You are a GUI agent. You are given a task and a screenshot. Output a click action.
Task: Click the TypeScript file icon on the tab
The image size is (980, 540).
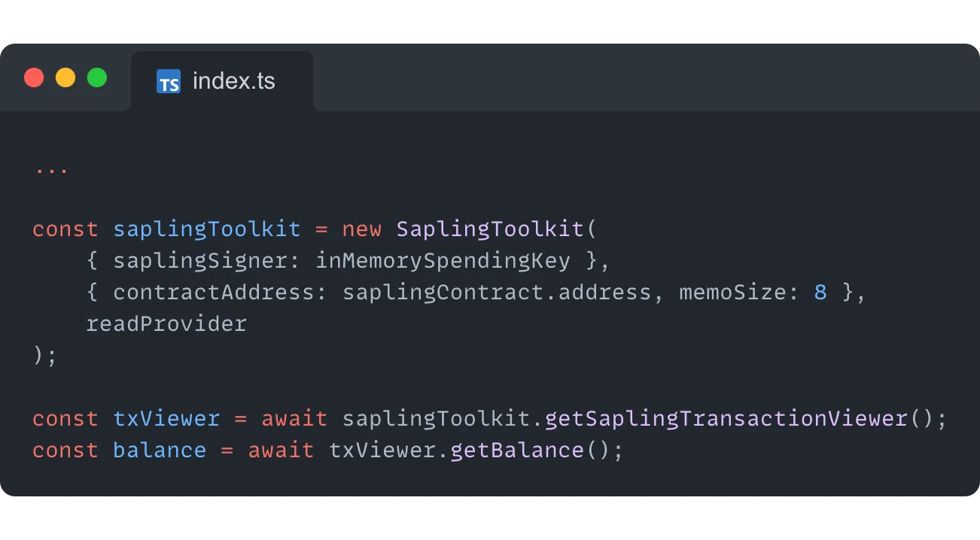169,82
